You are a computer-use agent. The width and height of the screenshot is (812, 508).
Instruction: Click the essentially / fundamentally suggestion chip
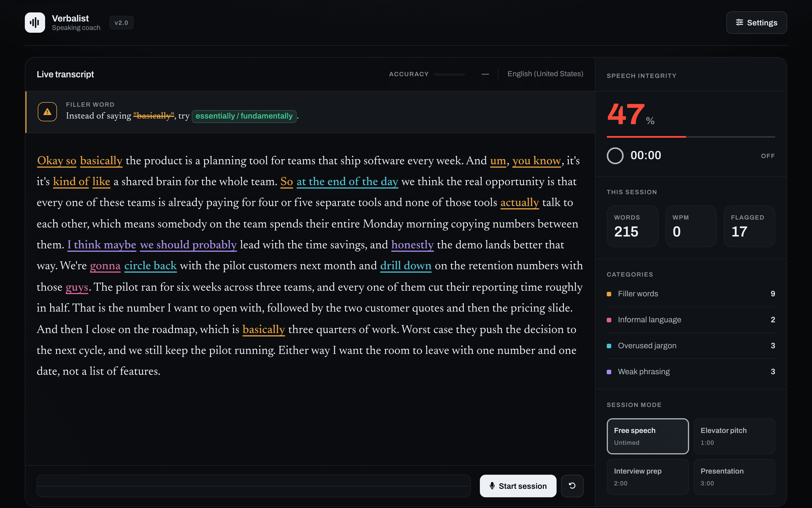pos(244,116)
